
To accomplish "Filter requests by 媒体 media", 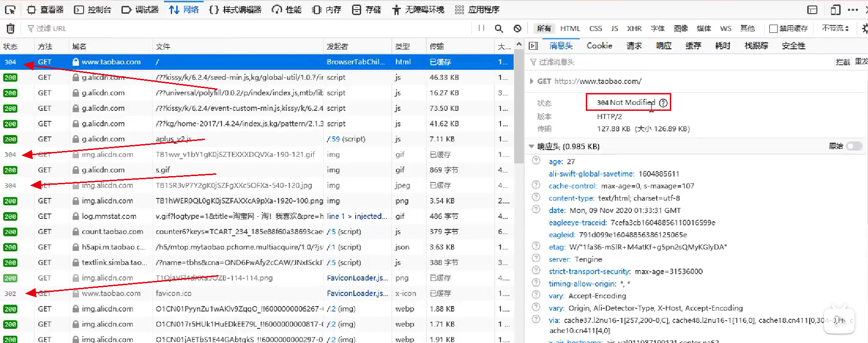I will [704, 28].
